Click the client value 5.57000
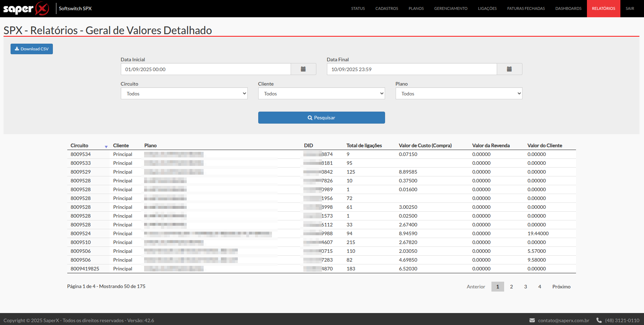 537,251
